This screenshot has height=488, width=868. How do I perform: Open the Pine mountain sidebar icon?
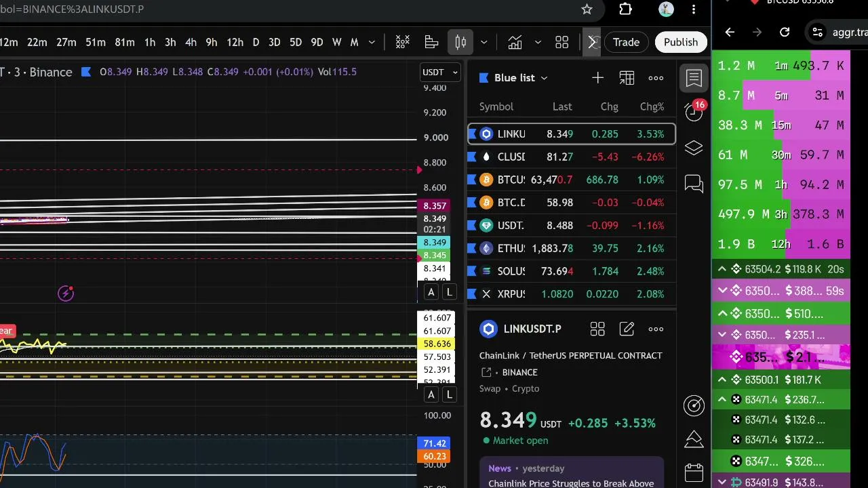[x=694, y=439]
